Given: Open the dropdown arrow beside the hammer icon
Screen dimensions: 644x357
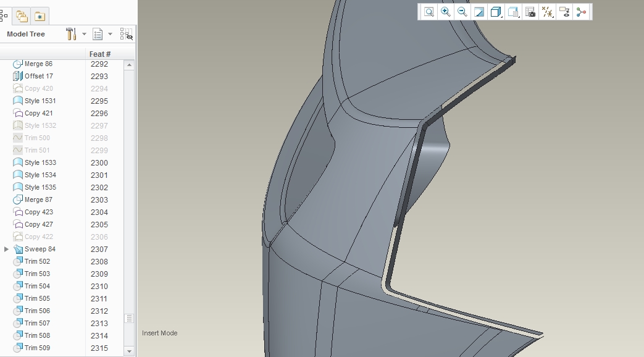Looking at the screenshot, I should pyautogui.click(x=84, y=34).
